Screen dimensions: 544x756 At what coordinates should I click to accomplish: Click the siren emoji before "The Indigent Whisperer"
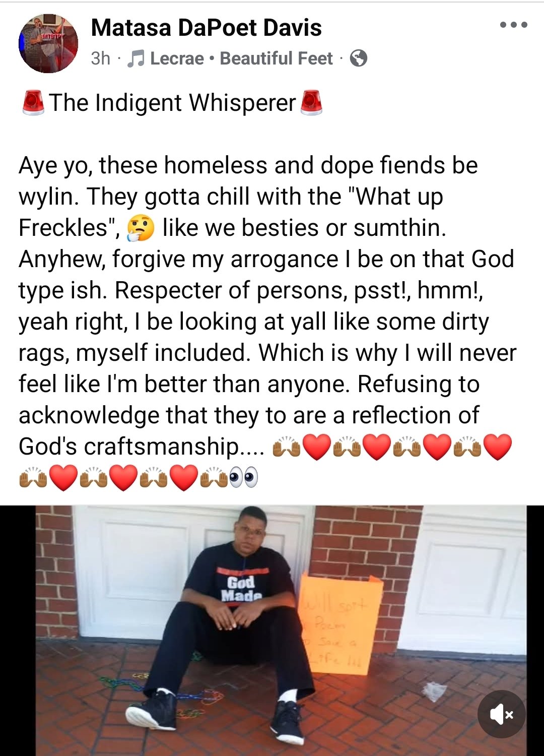(x=33, y=103)
